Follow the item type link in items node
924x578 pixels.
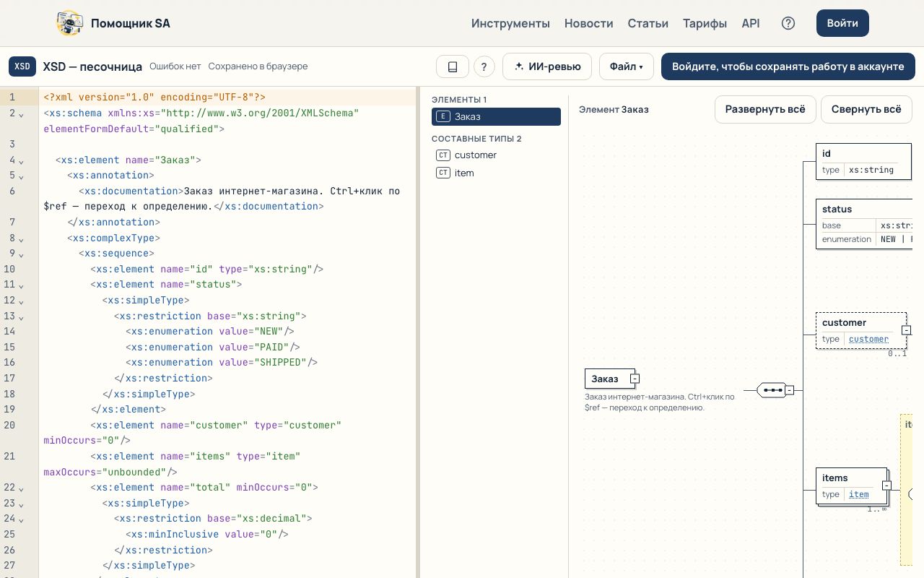pyautogui.click(x=859, y=494)
